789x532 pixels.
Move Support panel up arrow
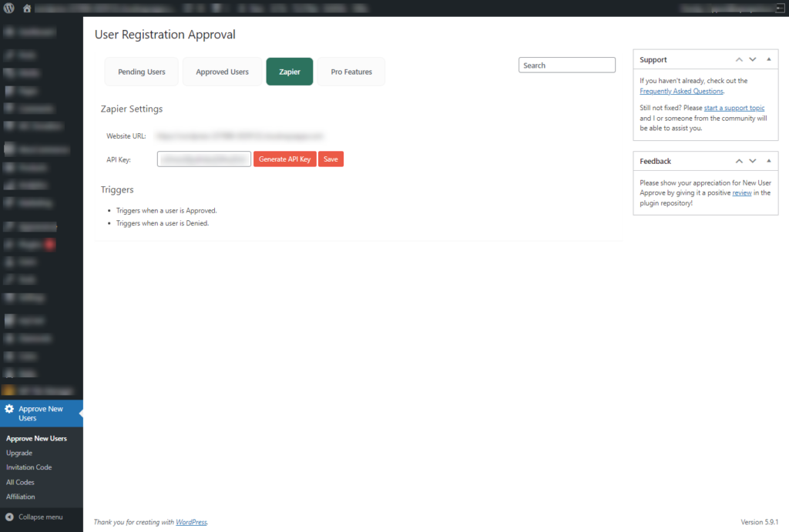click(739, 59)
